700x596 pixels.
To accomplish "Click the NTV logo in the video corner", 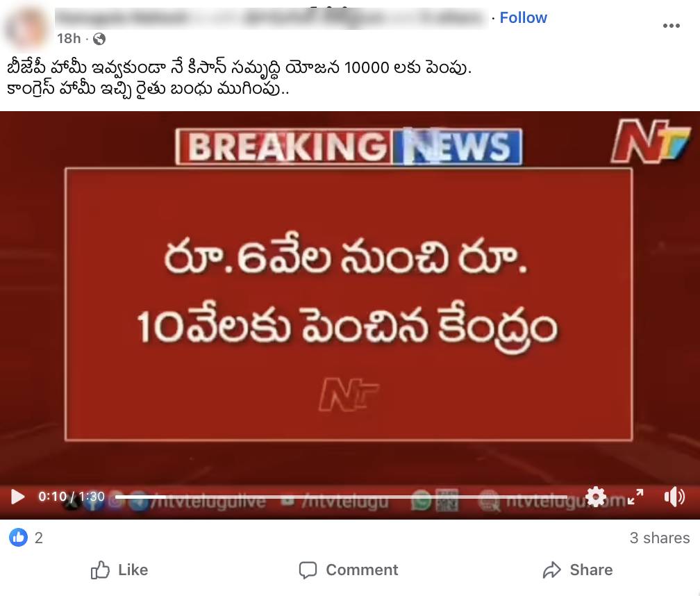I will (x=651, y=140).
